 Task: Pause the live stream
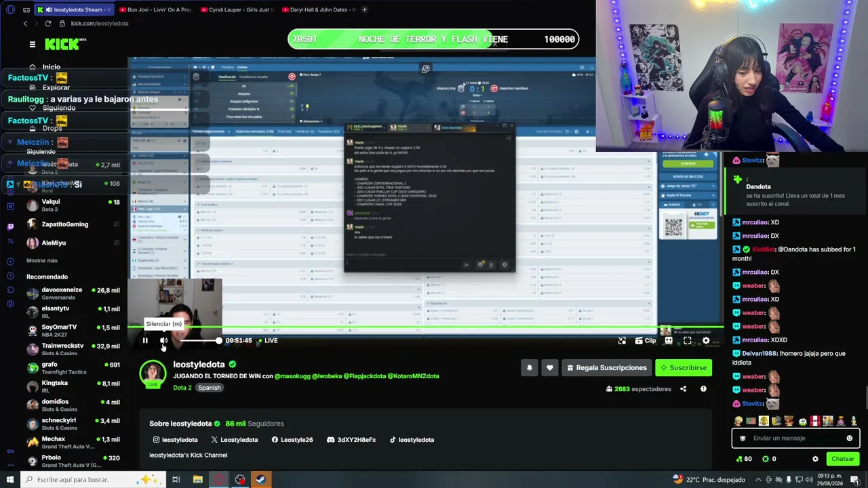click(x=144, y=340)
